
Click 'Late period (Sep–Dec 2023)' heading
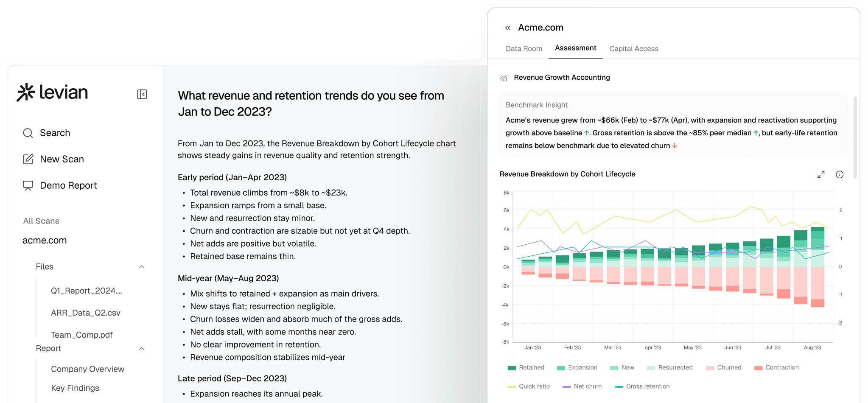pyautogui.click(x=232, y=379)
